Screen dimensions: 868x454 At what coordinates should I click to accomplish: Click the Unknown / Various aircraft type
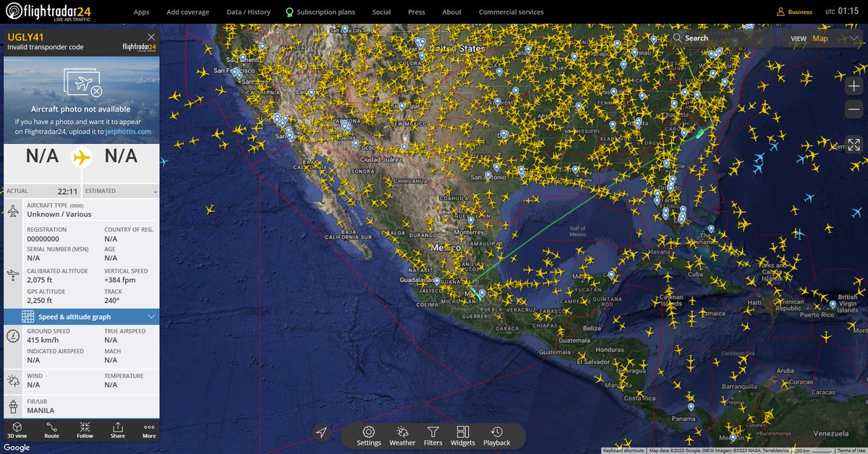(x=59, y=214)
